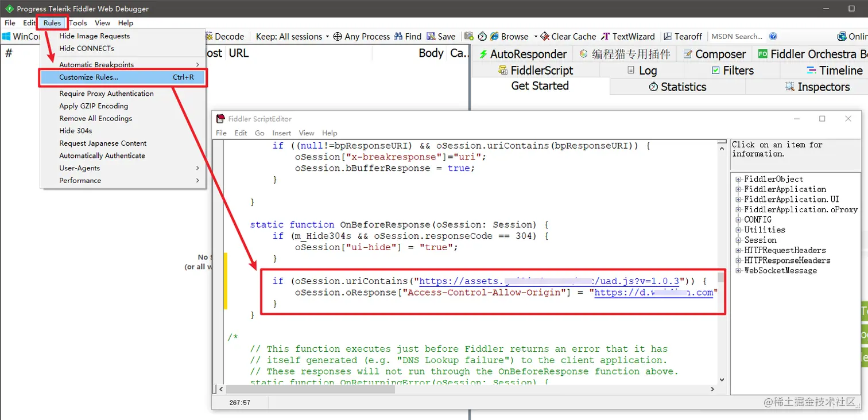Click the assets uad.js URL link in code

(549, 281)
